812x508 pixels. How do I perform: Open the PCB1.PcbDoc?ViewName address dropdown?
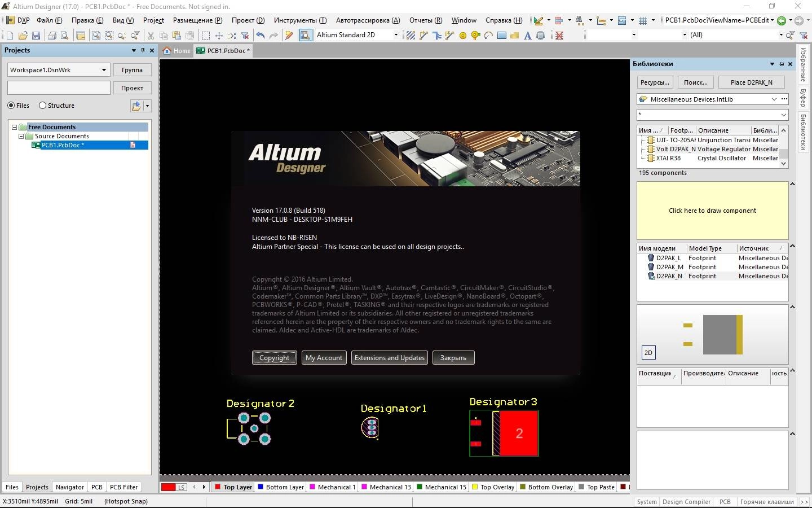[x=772, y=20]
